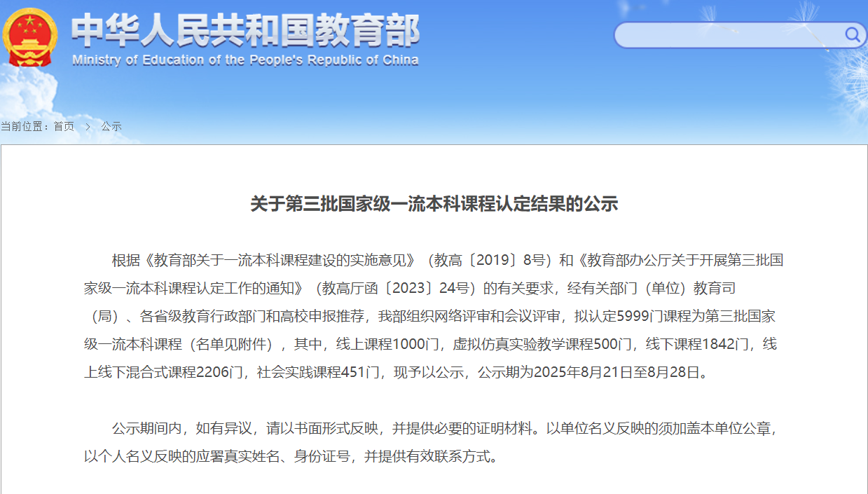The height and width of the screenshot is (494, 868).
Task: Go to 首页 via breadcrumb link
Action: (x=64, y=126)
